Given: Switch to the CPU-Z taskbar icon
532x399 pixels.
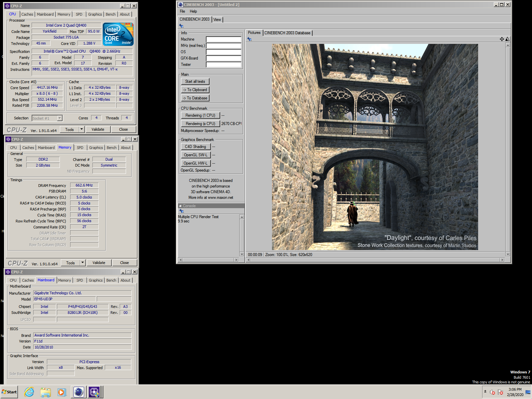Looking at the screenshot, I should [94, 392].
